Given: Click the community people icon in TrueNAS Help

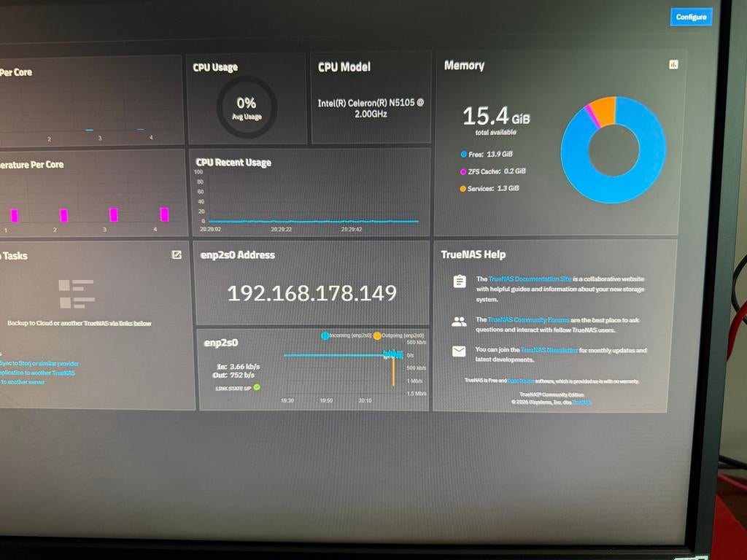Looking at the screenshot, I should click(x=459, y=322).
